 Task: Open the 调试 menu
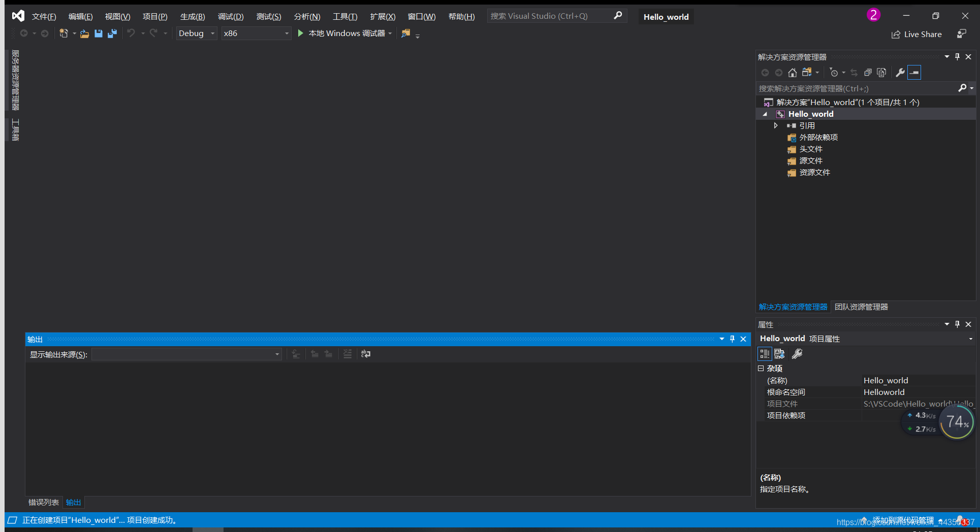click(231, 16)
